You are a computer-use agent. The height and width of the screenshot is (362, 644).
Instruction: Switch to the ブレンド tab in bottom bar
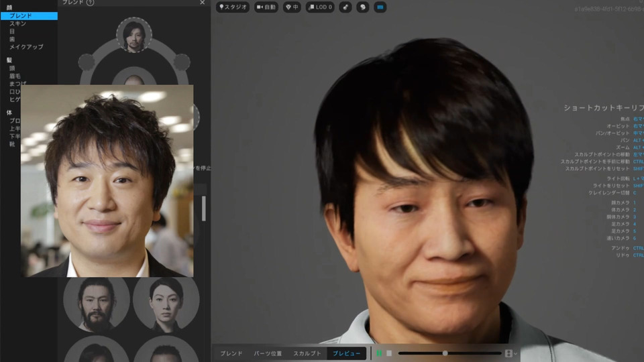point(231,353)
